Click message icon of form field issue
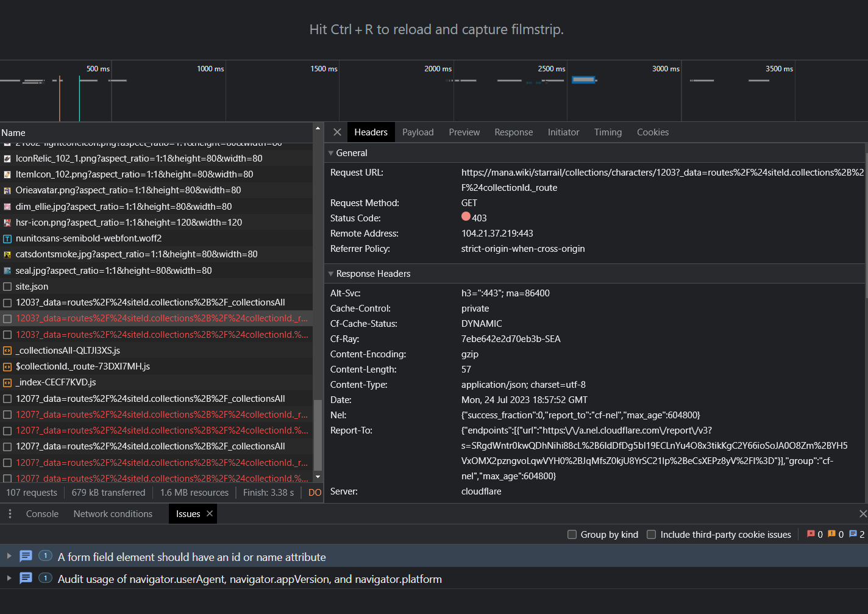 pos(26,556)
